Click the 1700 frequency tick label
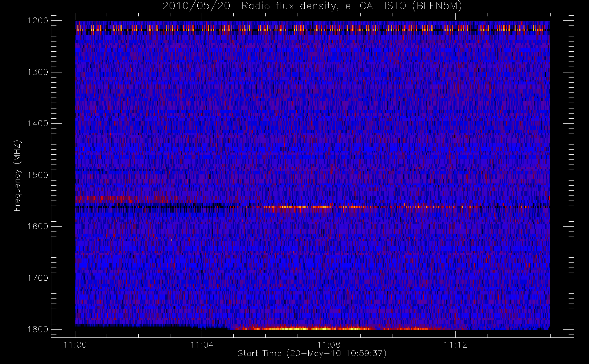The width and height of the screenshot is (589, 364). (38, 278)
